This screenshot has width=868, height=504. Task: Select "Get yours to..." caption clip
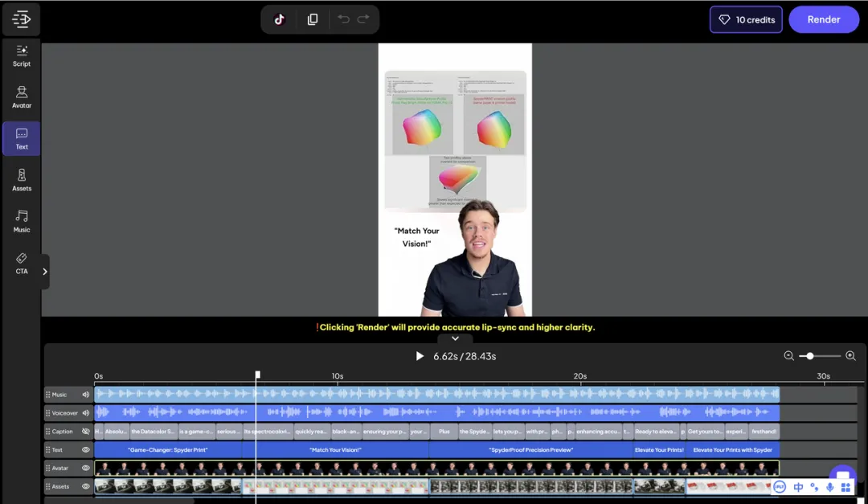point(705,432)
